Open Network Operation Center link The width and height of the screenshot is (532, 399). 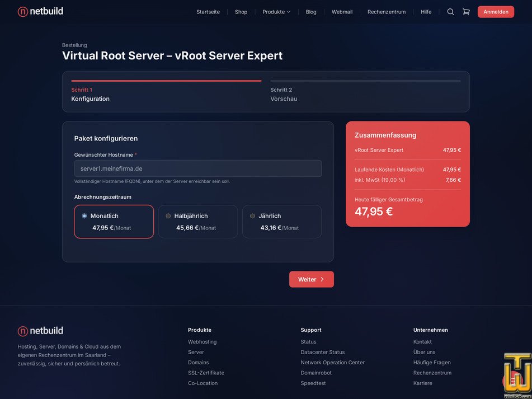[x=332, y=363]
